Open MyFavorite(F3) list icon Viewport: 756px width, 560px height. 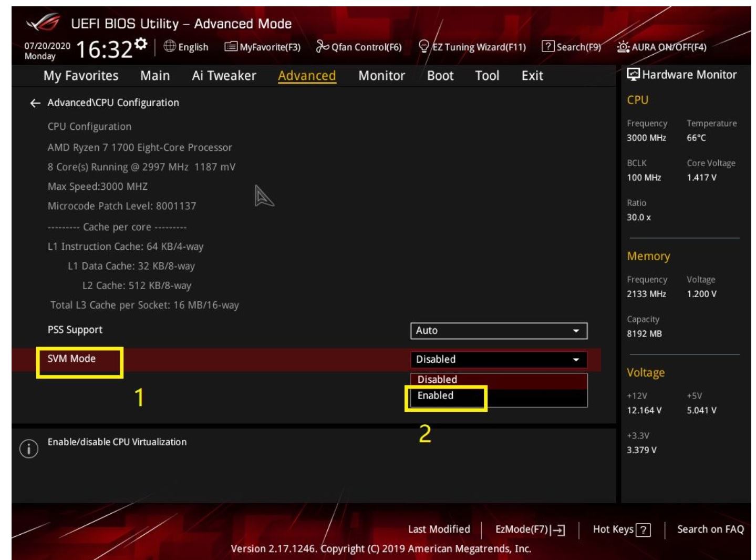point(231,47)
